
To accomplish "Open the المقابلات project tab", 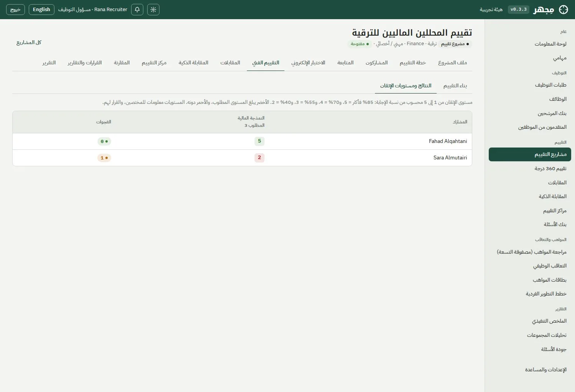I will click(230, 63).
